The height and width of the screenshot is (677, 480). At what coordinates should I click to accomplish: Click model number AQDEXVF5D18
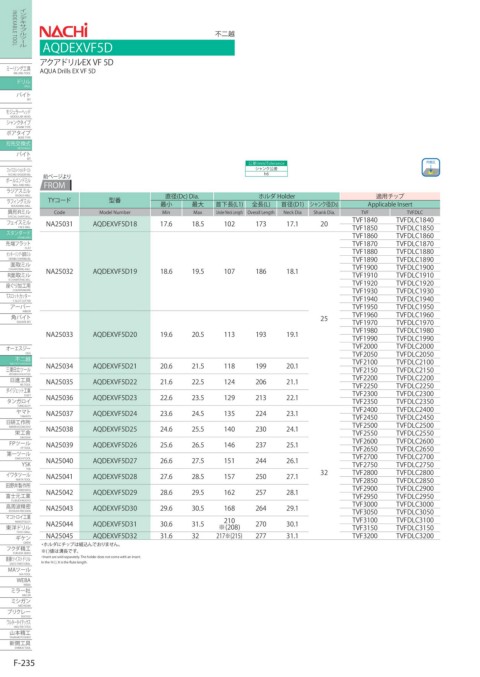(115, 224)
